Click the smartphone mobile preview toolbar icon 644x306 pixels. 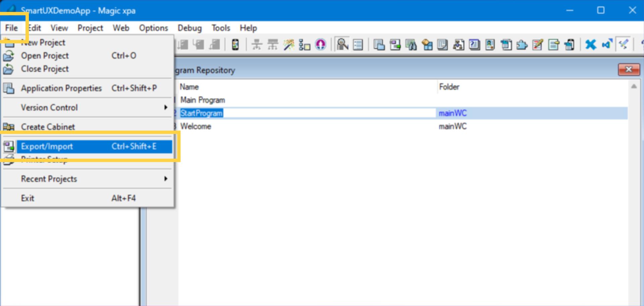tap(235, 44)
